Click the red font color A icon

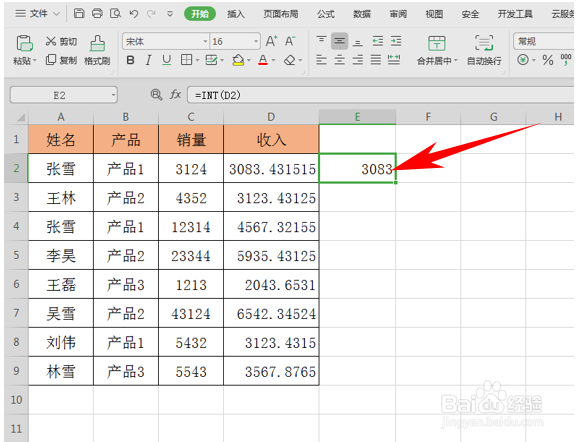coord(263,60)
